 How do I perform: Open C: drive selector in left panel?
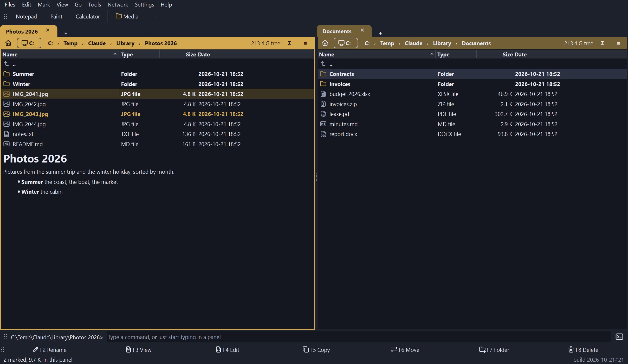coord(29,43)
